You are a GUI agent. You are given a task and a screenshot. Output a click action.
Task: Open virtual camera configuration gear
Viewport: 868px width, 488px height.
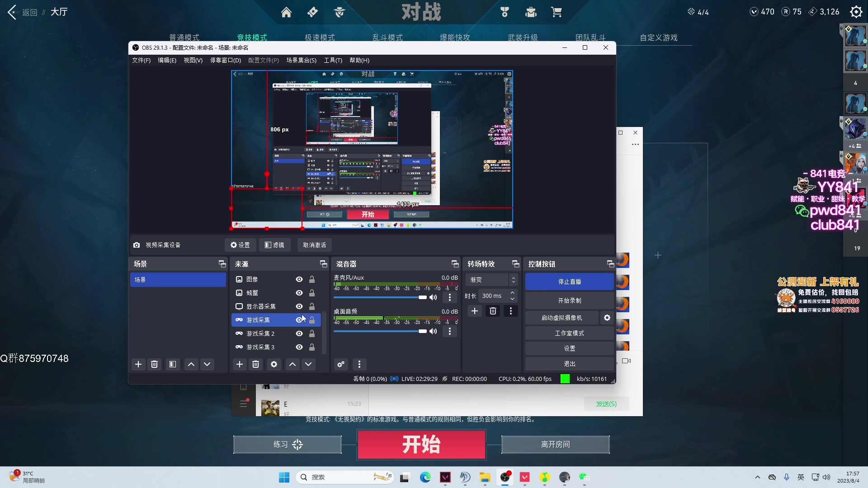coord(607,318)
